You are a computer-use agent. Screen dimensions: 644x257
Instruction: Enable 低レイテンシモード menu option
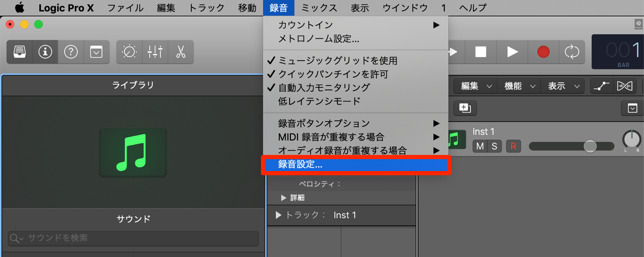point(356,101)
